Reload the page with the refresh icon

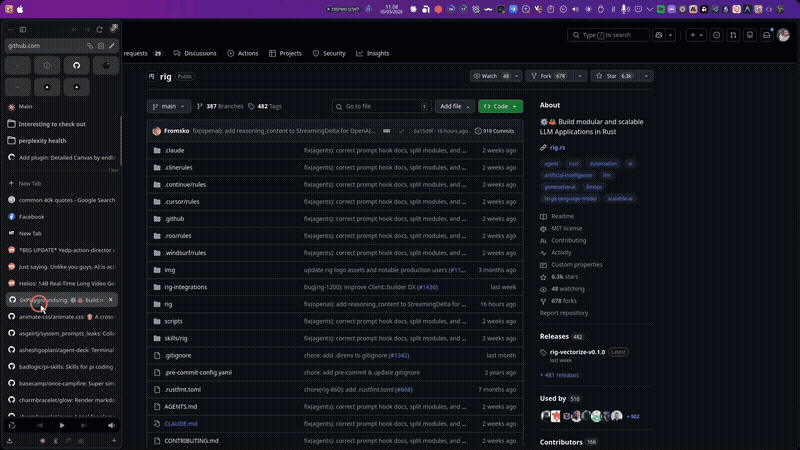[99, 30]
